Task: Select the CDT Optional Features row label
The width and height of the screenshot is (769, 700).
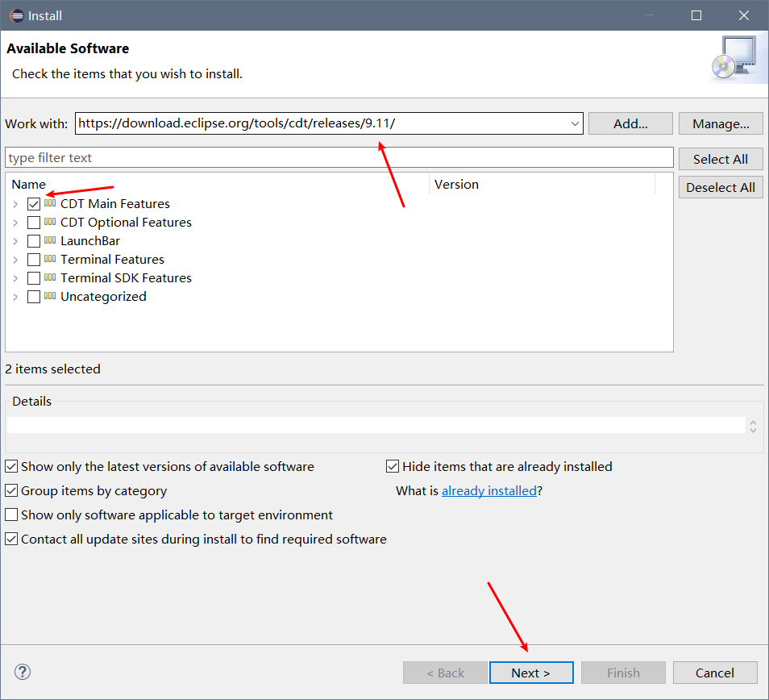Action: (126, 223)
